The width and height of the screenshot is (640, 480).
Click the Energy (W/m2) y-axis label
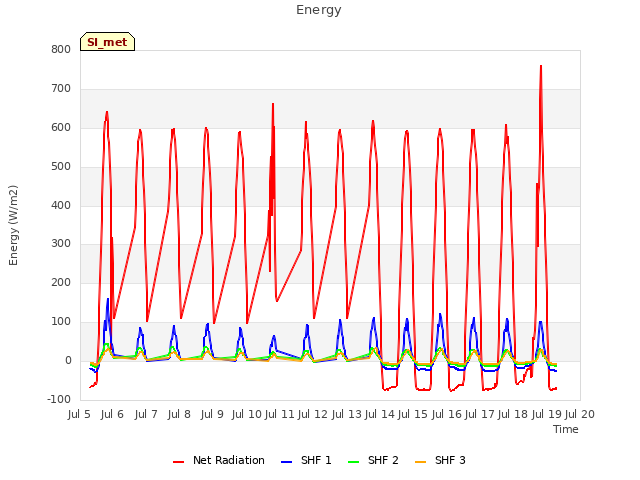13,225
